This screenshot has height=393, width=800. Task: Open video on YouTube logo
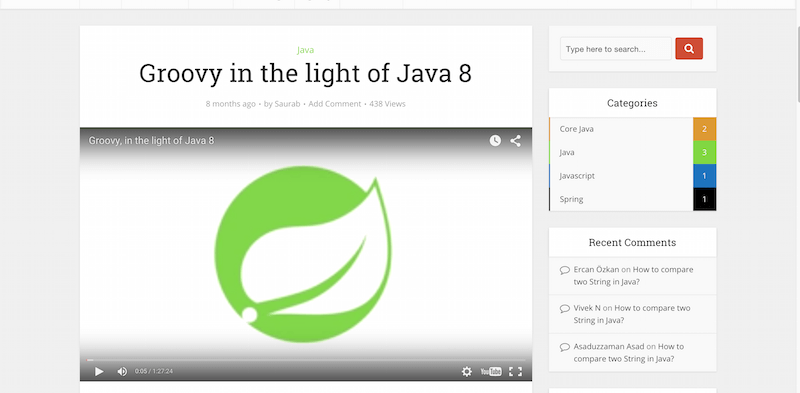(x=491, y=372)
